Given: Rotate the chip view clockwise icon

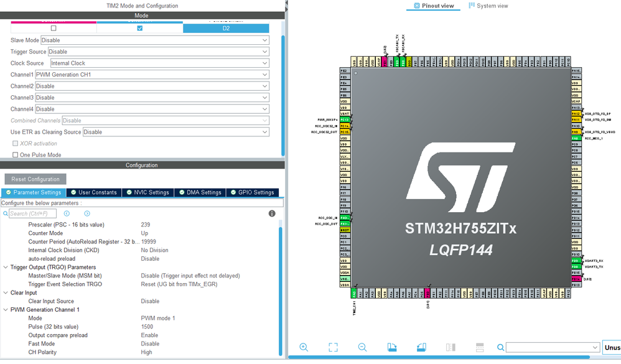Looking at the screenshot, I should [x=391, y=347].
